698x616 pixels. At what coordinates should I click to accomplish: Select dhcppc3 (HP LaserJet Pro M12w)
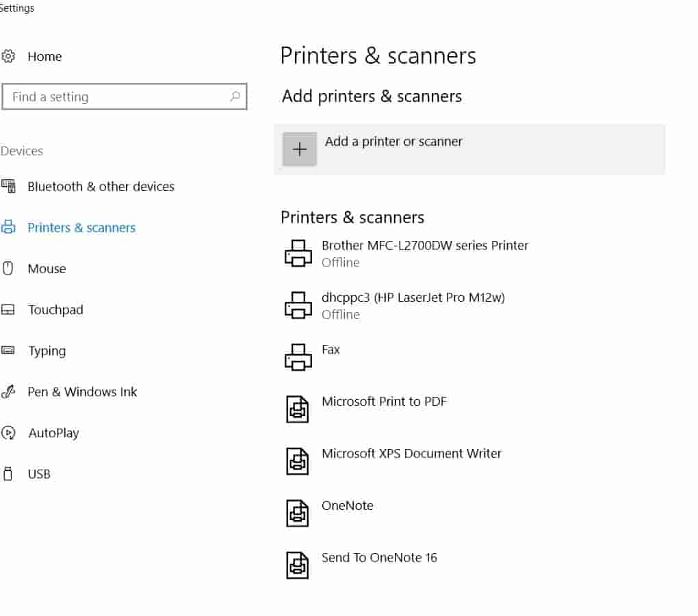(x=413, y=297)
